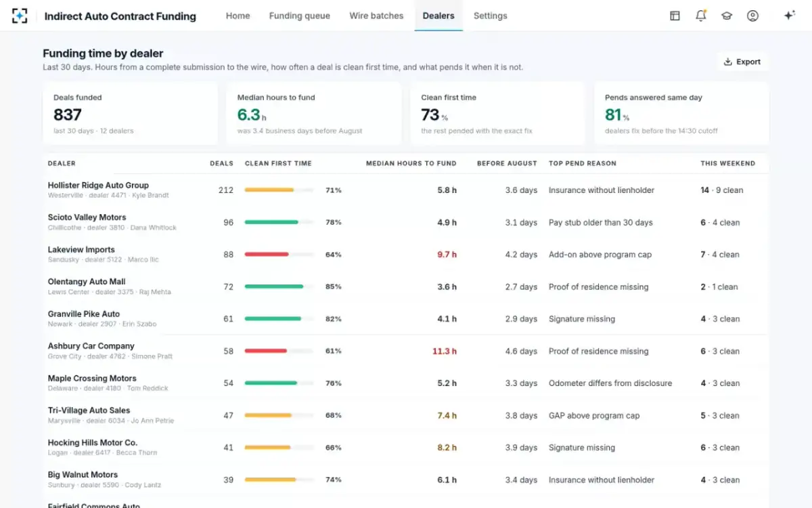
Task: Go to the Home tab
Action: pos(238,16)
